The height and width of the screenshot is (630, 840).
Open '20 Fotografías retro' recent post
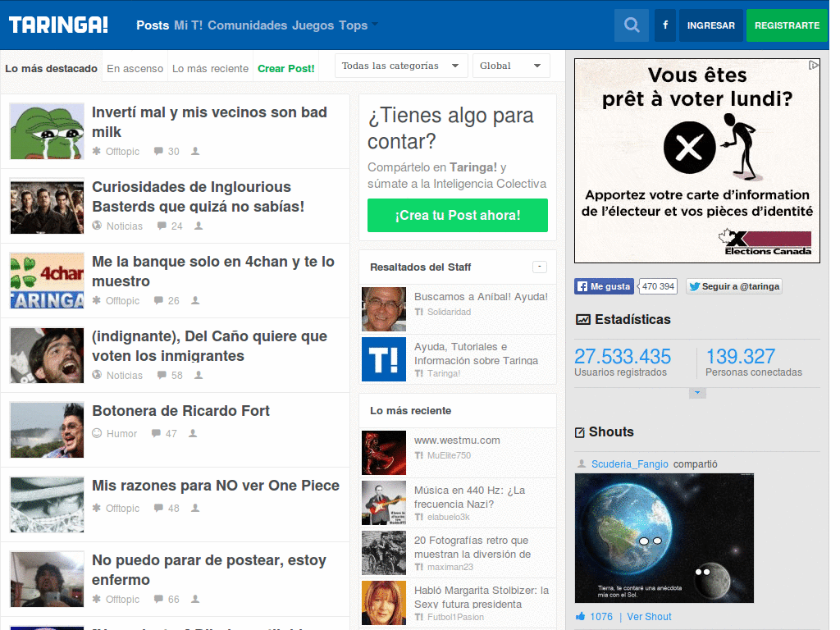pos(472,547)
